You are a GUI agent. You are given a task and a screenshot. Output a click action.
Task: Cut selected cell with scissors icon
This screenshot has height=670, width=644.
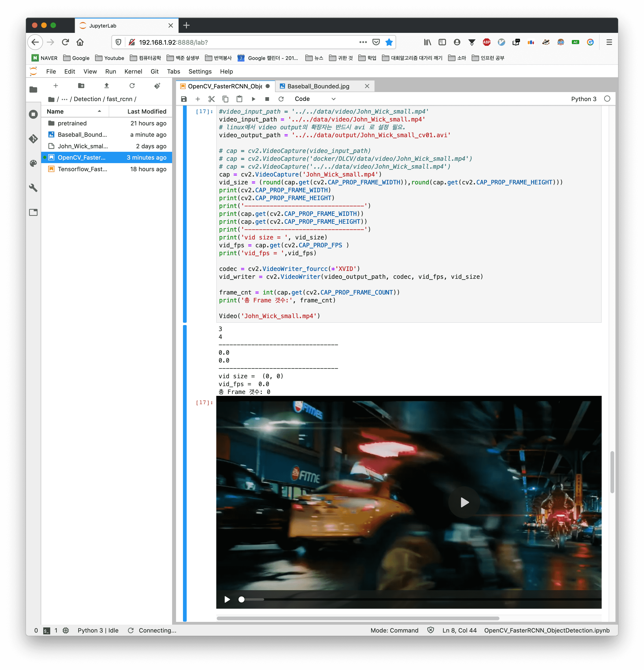tap(212, 99)
